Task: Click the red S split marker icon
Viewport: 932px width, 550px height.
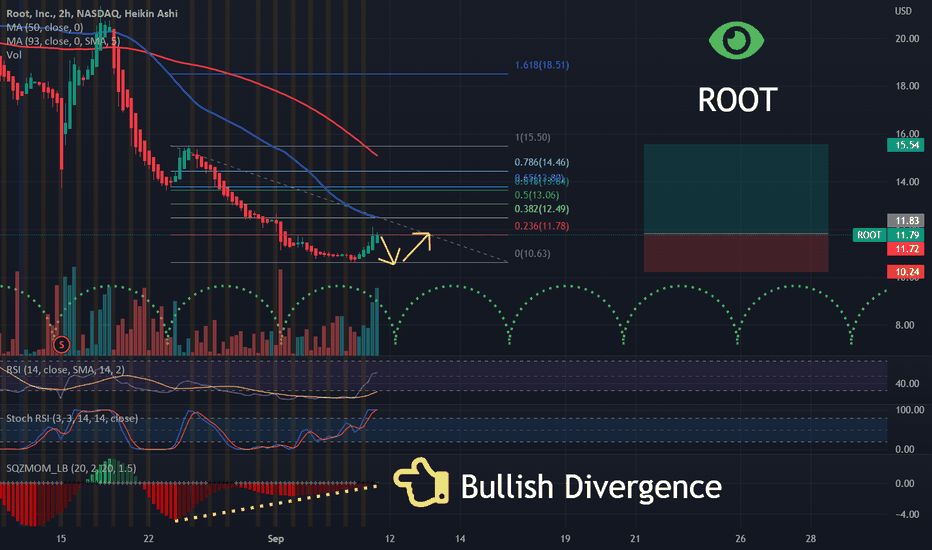Action: 61,344
